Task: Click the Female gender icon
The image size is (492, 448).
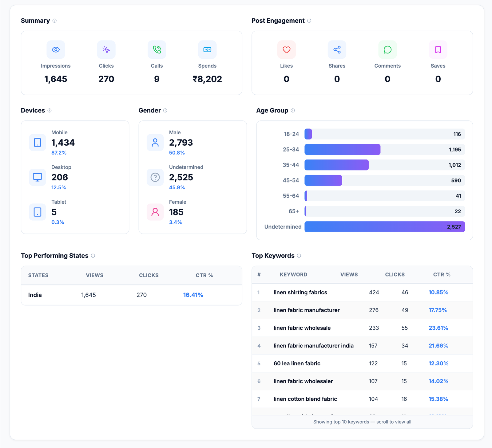Action: [155, 212]
